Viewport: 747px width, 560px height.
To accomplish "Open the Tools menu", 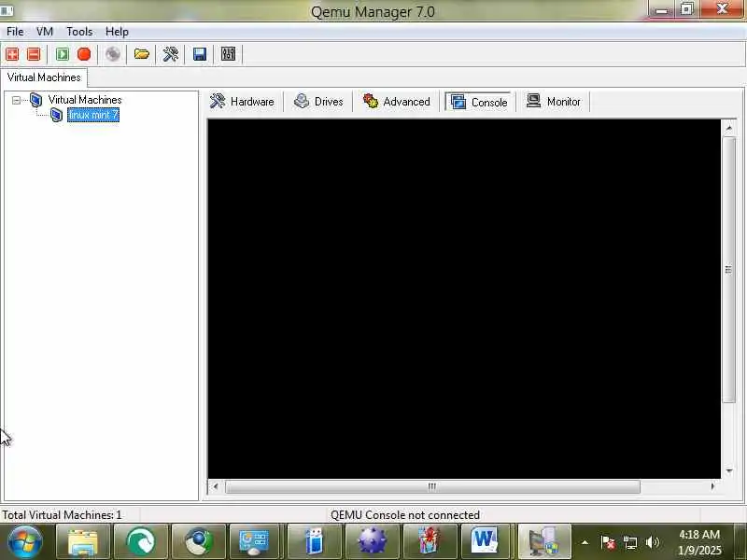I will [x=79, y=32].
